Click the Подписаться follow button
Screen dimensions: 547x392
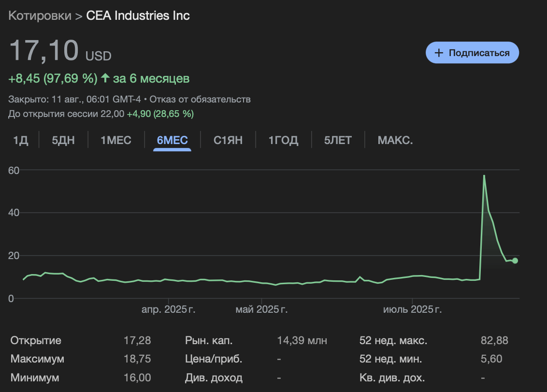pos(473,53)
